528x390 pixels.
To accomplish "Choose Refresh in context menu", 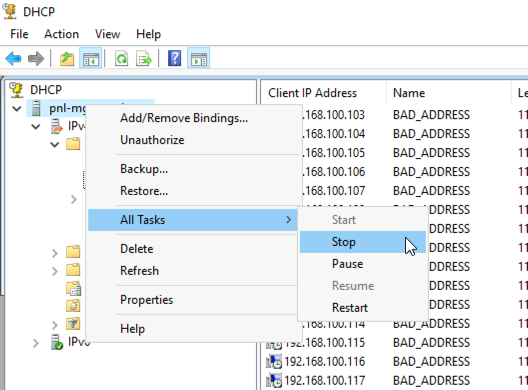I will point(194,270).
